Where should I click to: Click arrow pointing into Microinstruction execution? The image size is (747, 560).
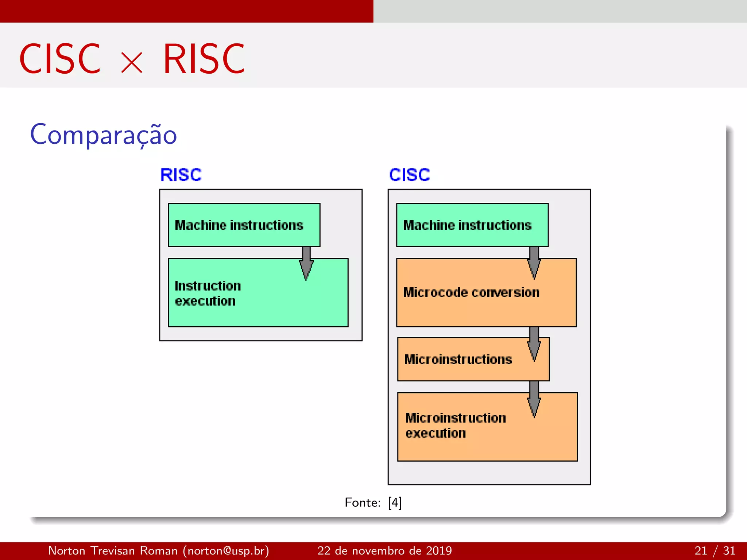coord(534,399)
